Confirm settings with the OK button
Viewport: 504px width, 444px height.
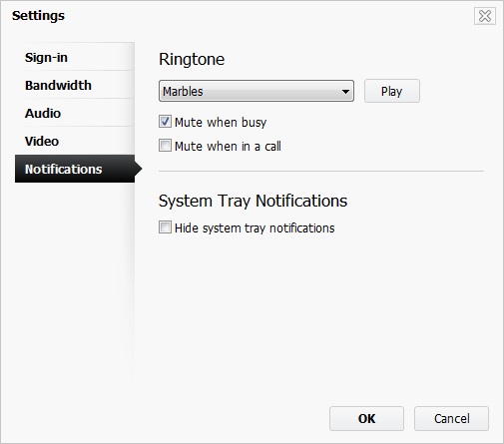click(x=366, y=418)
